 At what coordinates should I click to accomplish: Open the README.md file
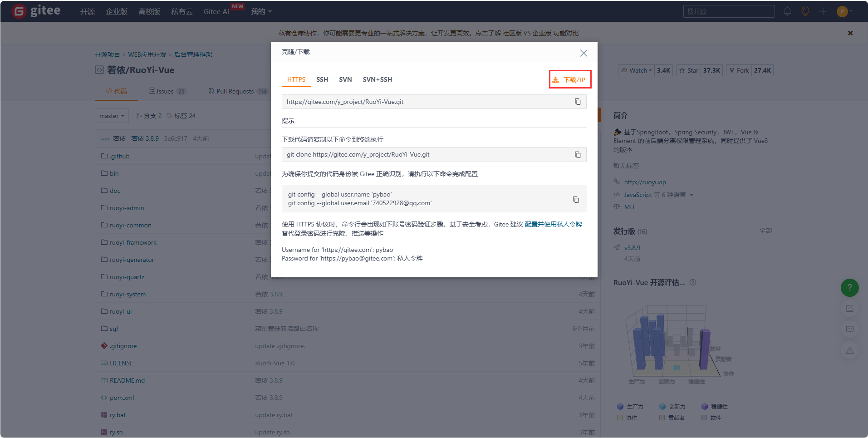[x=127, y=380]
